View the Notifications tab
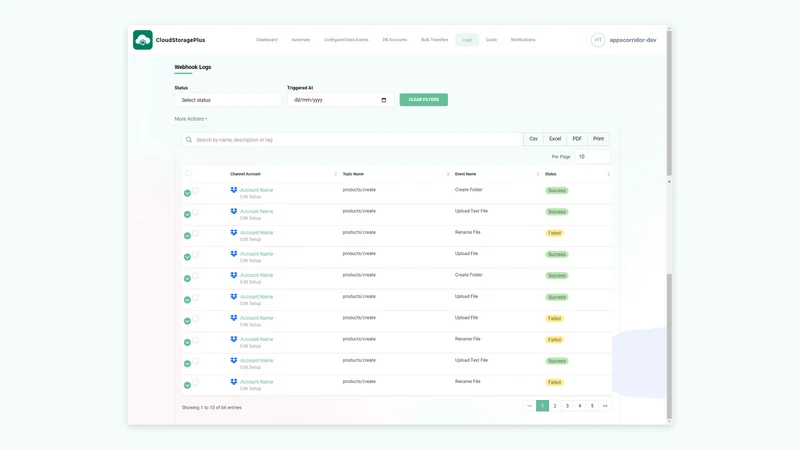 [523, 40]
